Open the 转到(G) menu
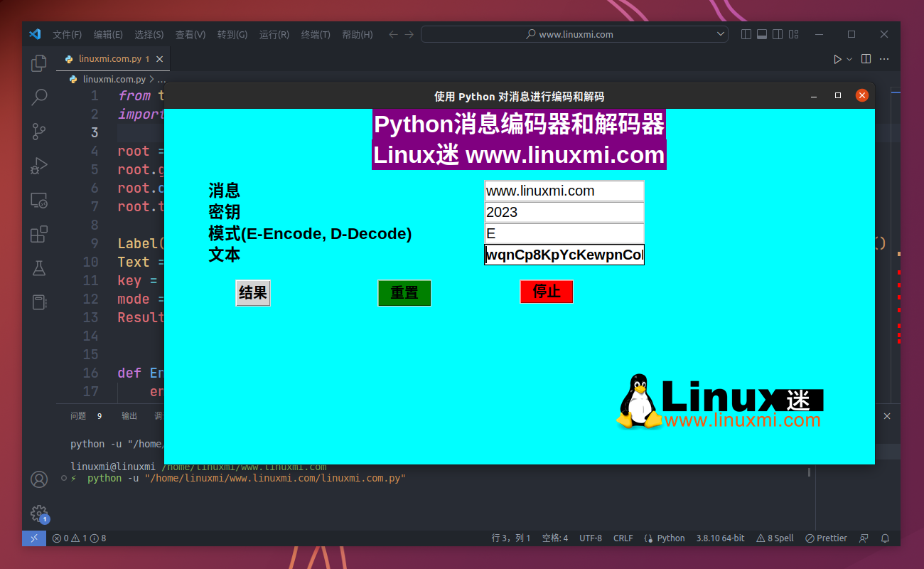Viewport: 924px width, 569px height. pos(232,34)
